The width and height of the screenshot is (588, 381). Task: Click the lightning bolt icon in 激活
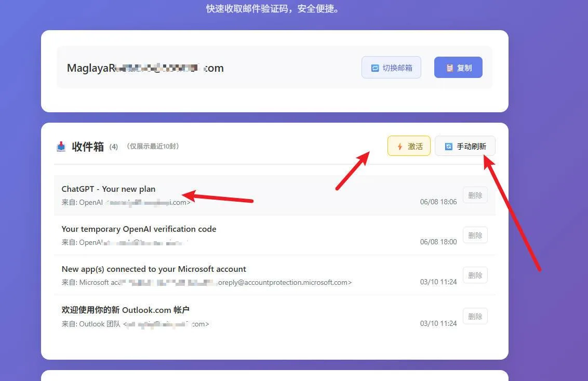[400, 147]
